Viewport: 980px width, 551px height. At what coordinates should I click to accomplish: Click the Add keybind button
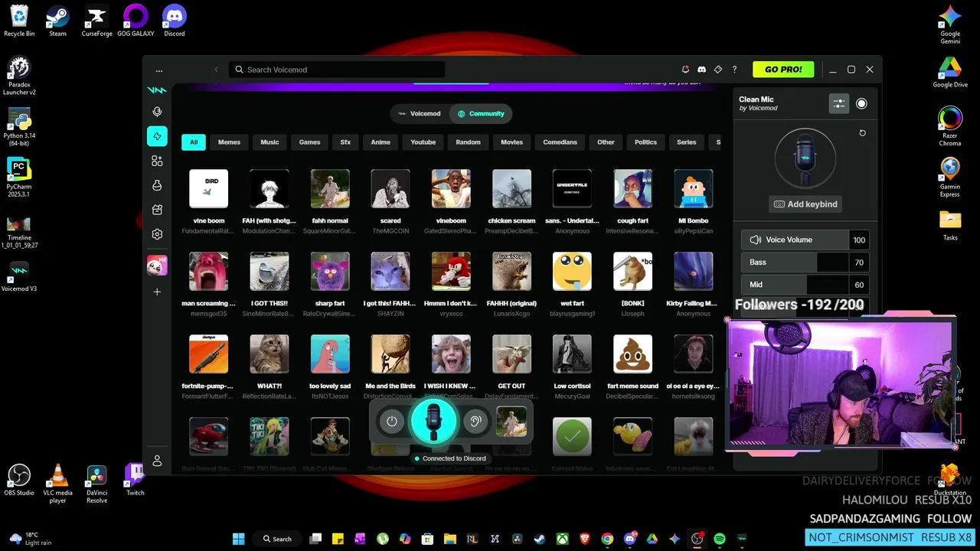[805, 204]
